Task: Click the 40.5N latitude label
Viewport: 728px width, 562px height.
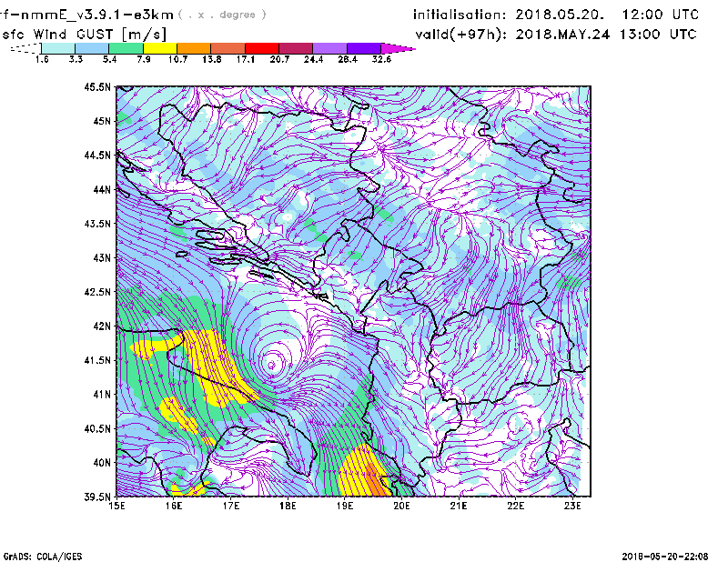Action: (97, 428)
